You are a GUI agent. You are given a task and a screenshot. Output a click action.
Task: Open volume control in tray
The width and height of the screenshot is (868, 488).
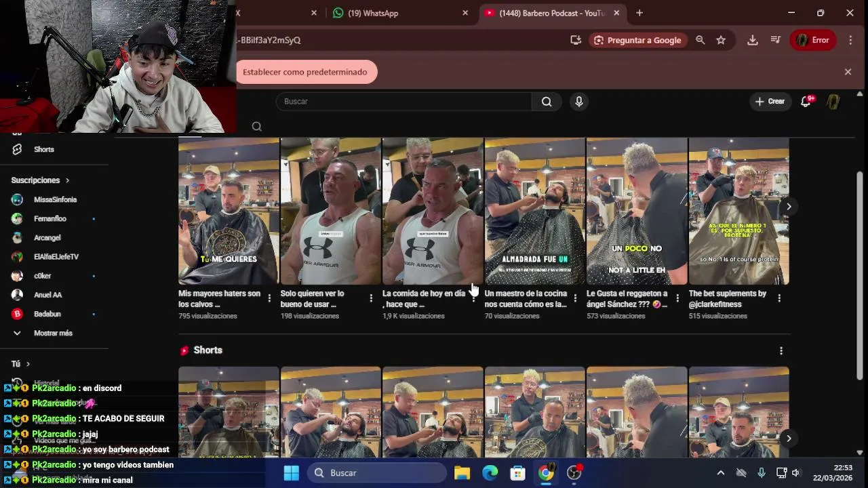pos(796,473)
